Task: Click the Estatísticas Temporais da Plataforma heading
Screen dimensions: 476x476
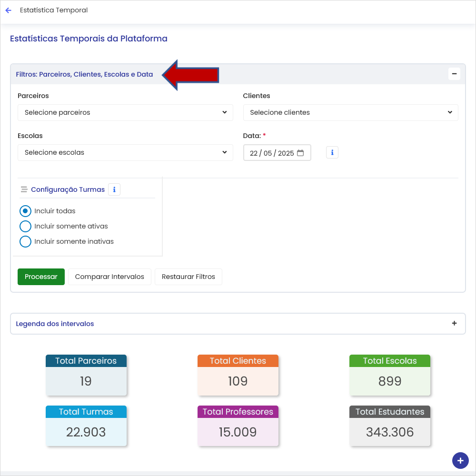Action: pyautogui.click(x=89, y=39)
